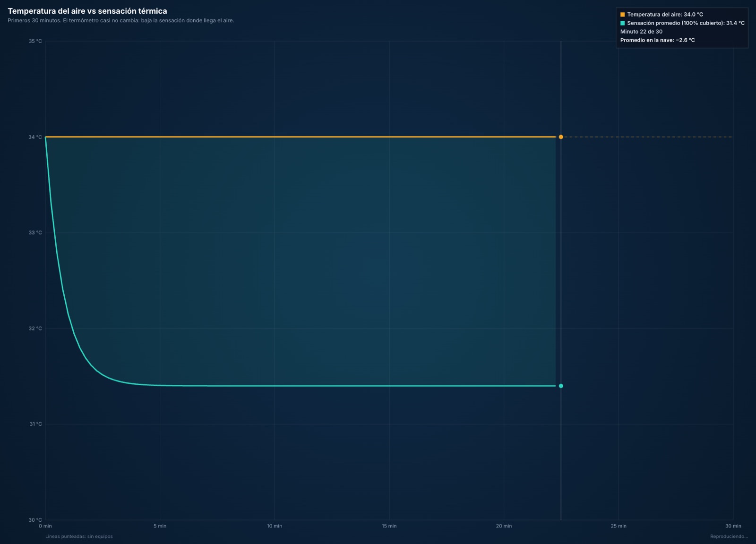This screenshot has height=544, width=756.
Task: Click the '15 min' x-axis label
Action: click(x=389, y=526)
